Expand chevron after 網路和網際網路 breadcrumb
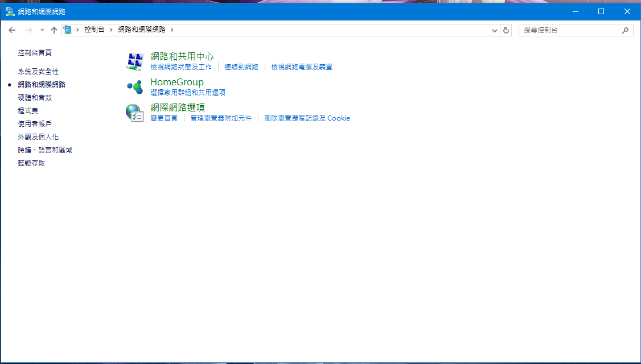This screenshot has width=641, height=364. tap(172, 30)
